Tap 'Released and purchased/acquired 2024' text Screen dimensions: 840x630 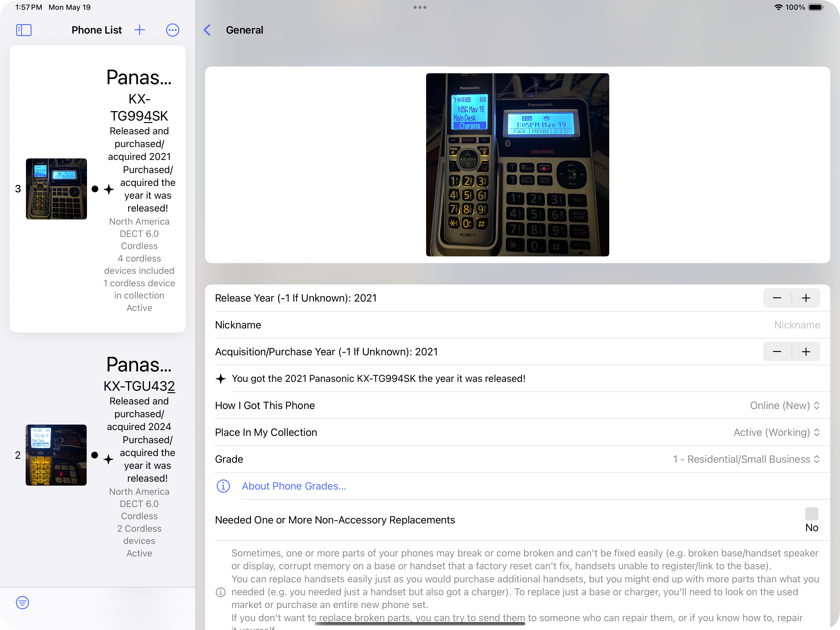point(139,414)
